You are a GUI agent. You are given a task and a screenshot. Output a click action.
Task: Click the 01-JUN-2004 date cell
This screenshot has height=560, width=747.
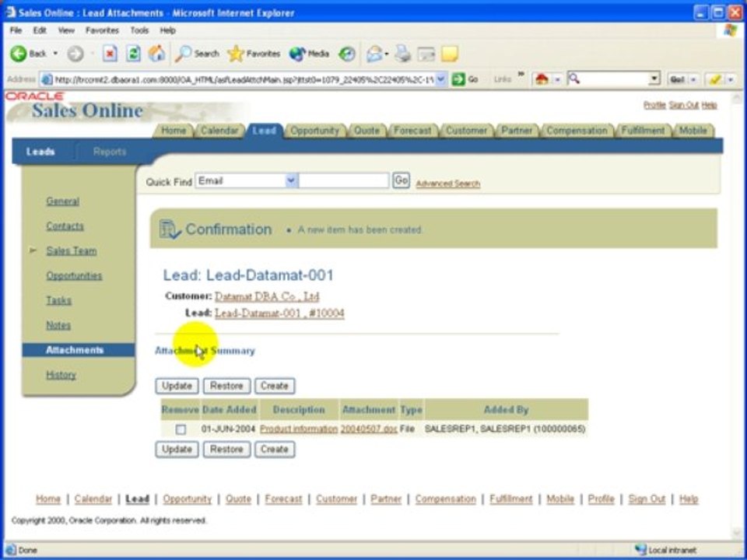point(228,429)
